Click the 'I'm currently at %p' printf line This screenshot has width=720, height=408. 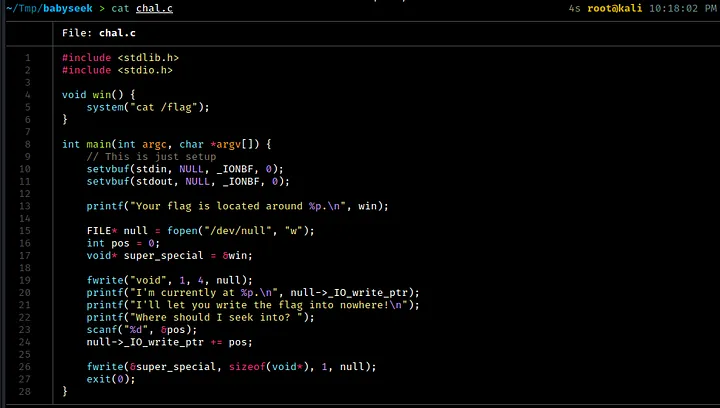[253, 293]
